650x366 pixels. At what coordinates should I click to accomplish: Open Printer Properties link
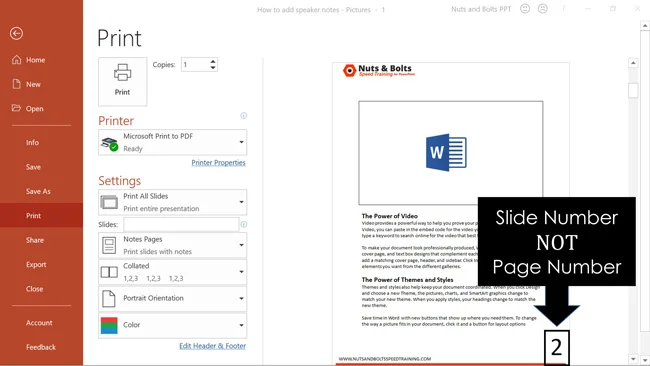pyautogui.click(x=218, y=162)
